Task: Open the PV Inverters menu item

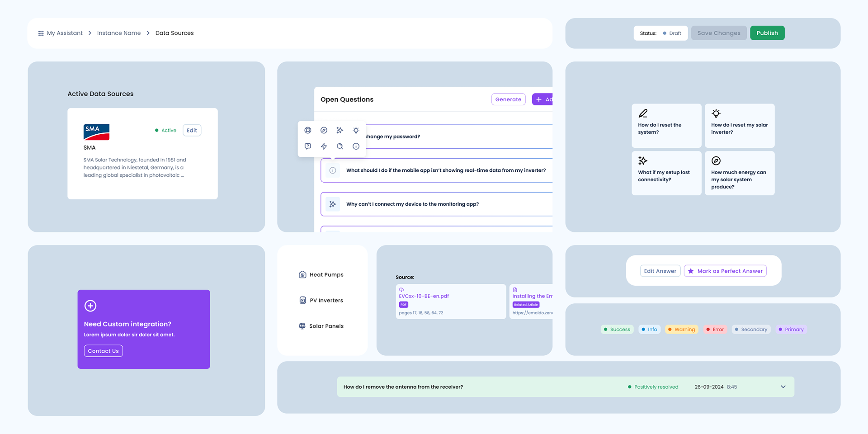Action: pyautogui.click(x=321, y=300)
